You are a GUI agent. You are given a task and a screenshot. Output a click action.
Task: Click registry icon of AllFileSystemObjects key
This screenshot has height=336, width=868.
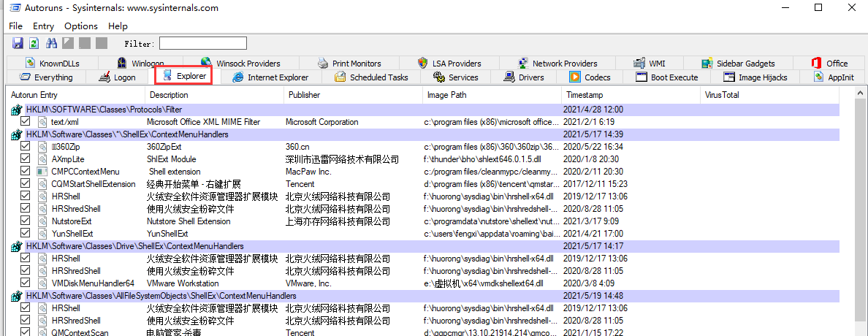17,296
